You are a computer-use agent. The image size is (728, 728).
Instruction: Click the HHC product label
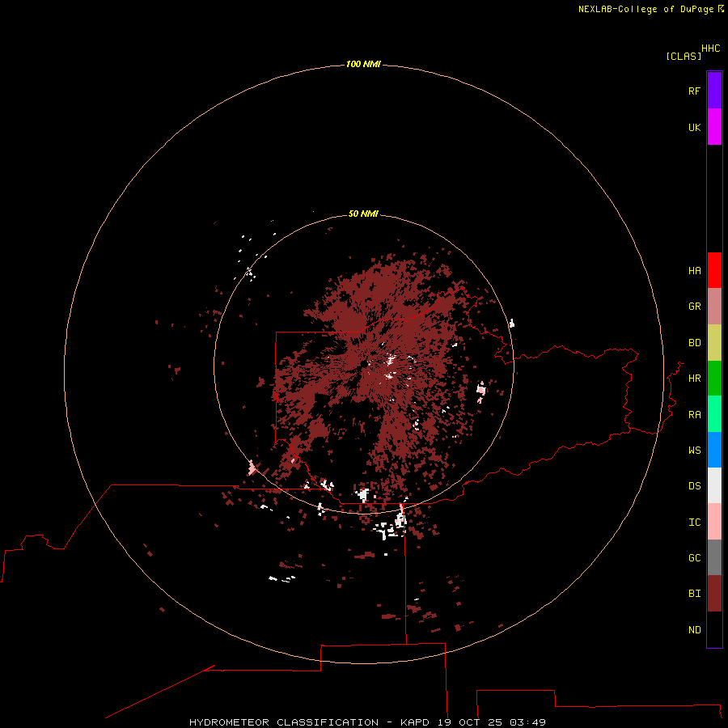pyautogui.click(x=711, y=49)
